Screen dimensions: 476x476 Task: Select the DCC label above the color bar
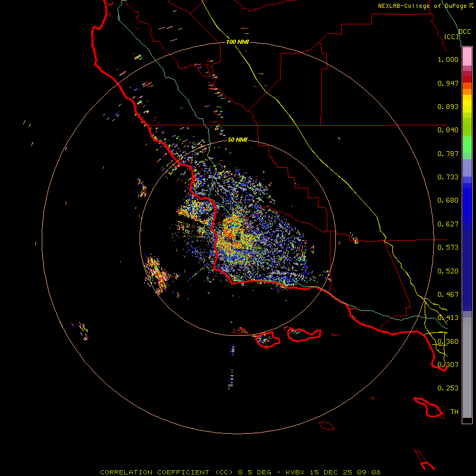pos(465,32)
